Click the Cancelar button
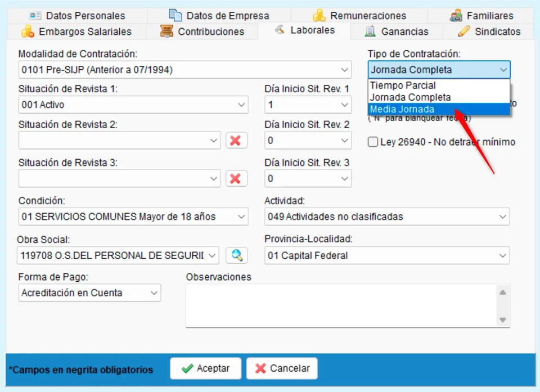 pyautogui.click(x=282, y=368)
